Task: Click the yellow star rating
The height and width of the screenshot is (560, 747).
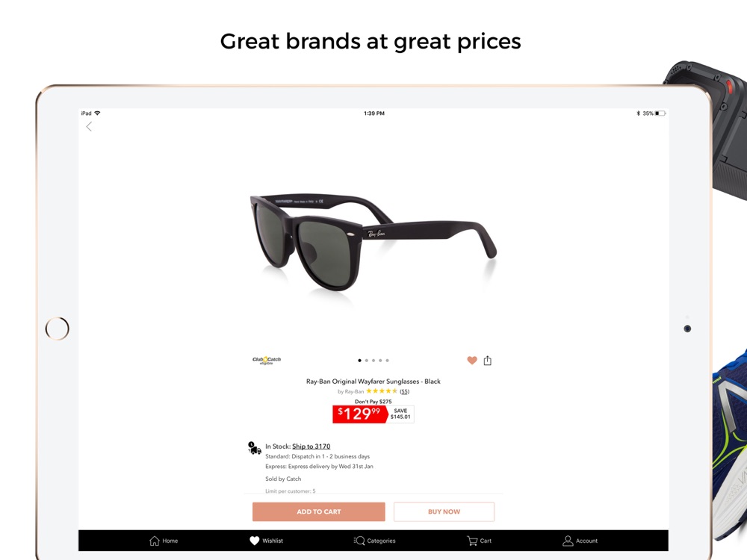Action: pyautogui.click(x=382, y=391)
